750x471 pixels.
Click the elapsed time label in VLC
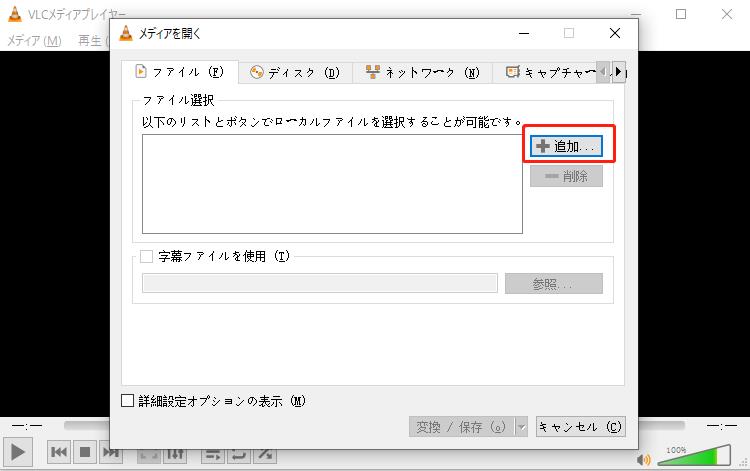[x=27, y=425]
